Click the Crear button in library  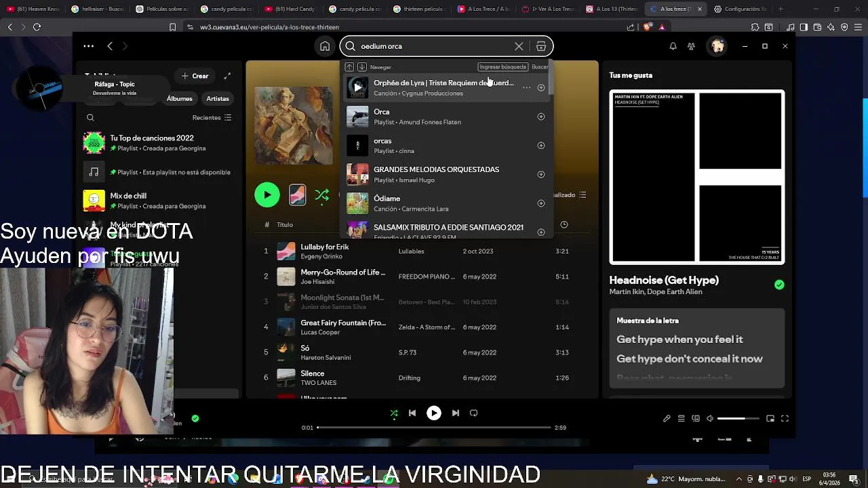(195, 76)
